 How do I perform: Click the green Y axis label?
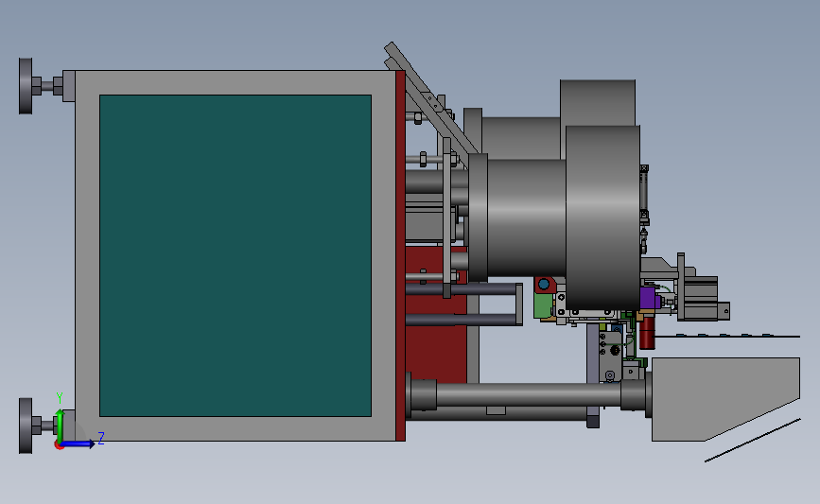(x=60, y=398)
